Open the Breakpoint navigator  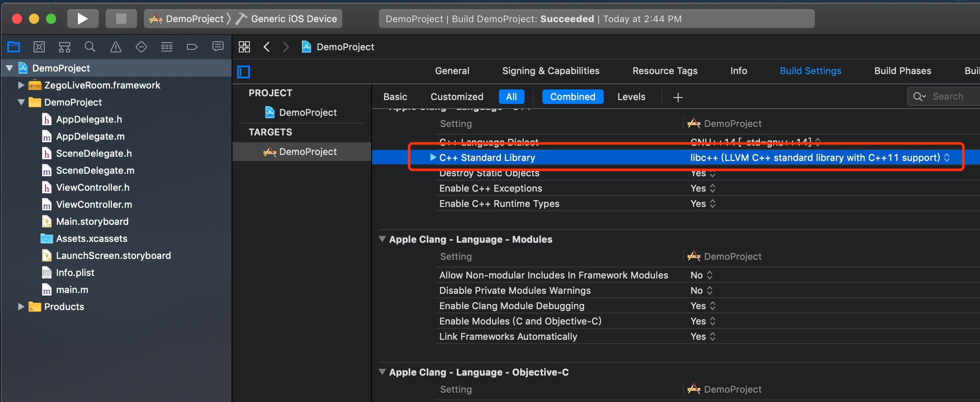[x=192, y=47]
